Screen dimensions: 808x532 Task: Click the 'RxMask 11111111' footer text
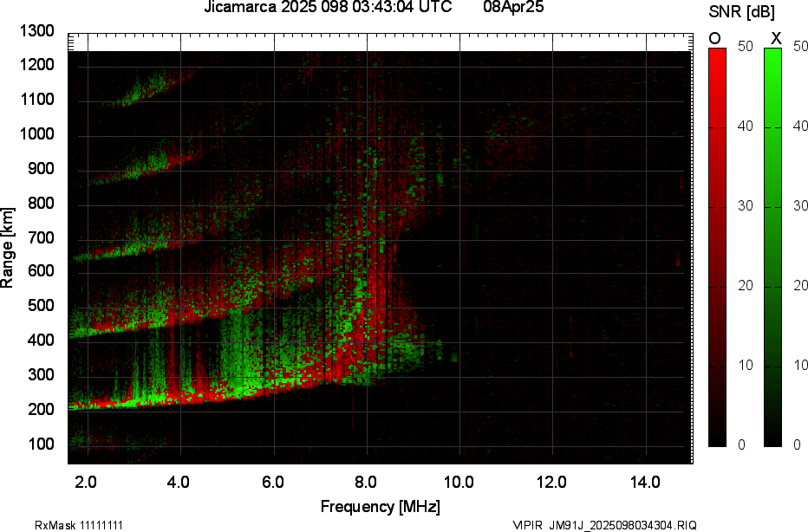coord(79,525)
